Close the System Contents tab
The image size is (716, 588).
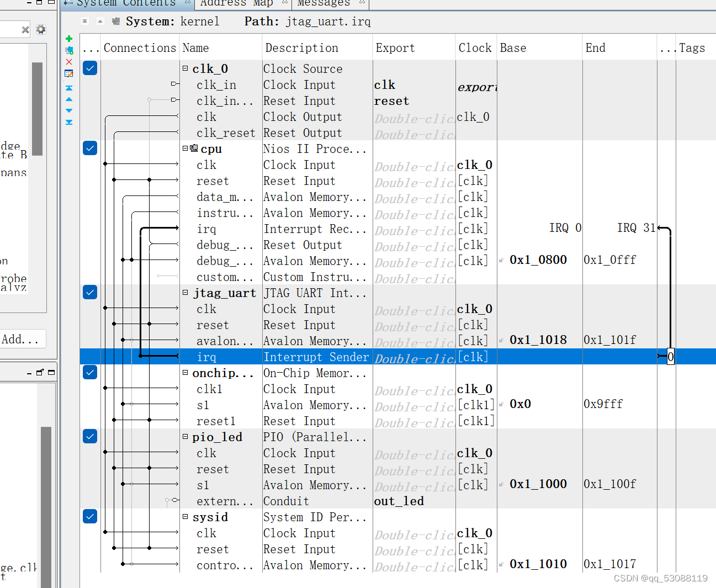[188, 3]
